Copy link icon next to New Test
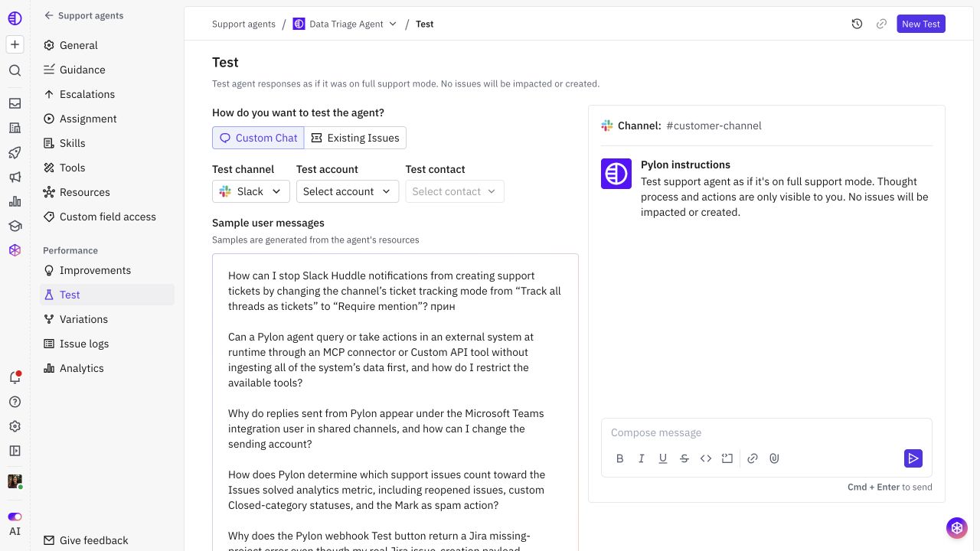The height and width of the screenshot is (551, 980). pyautogui.click(x=881, y=24)
